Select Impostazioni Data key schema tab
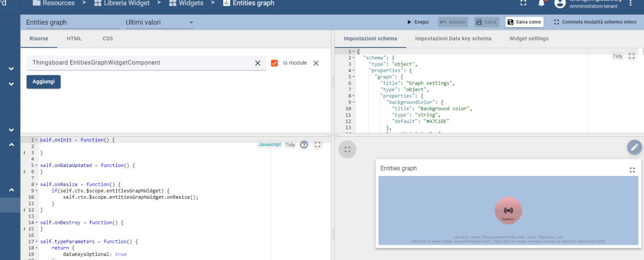The width and height of the screenshot is (644, 260). click(x=453, y=39)
